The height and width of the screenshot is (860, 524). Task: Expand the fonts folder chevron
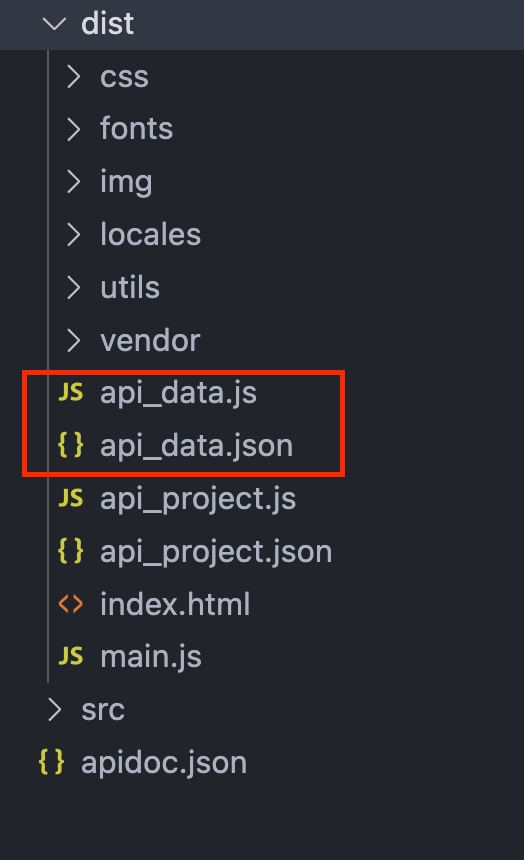pyautogui.click(x=74, y=129)
